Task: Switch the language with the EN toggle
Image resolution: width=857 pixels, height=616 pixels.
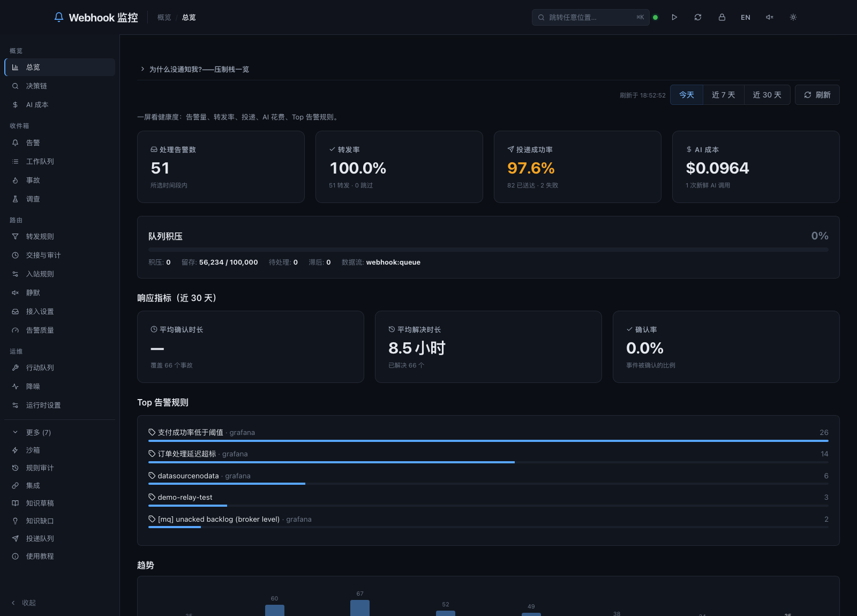Action: [x=746, y=17]
